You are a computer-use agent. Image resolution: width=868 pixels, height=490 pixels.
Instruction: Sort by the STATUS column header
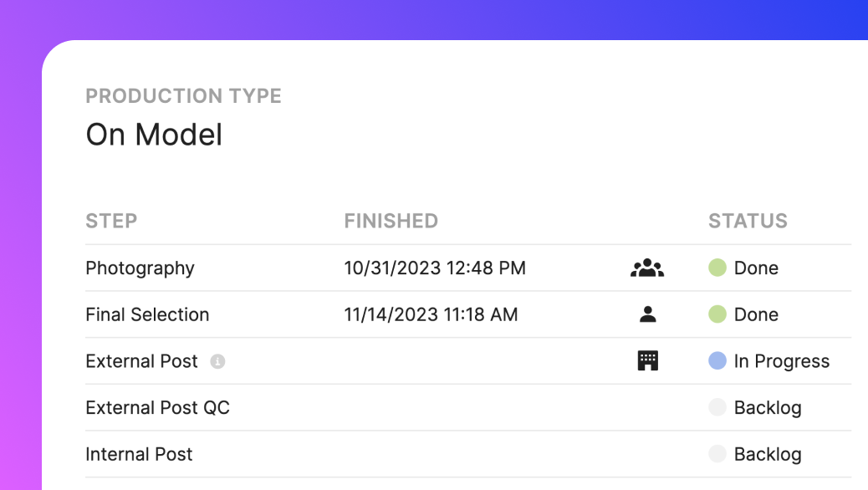748,222
